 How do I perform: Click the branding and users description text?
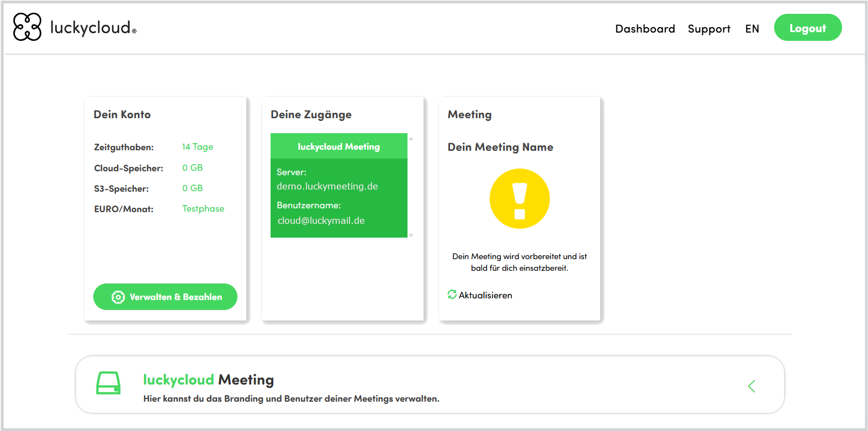coord(292,398)
